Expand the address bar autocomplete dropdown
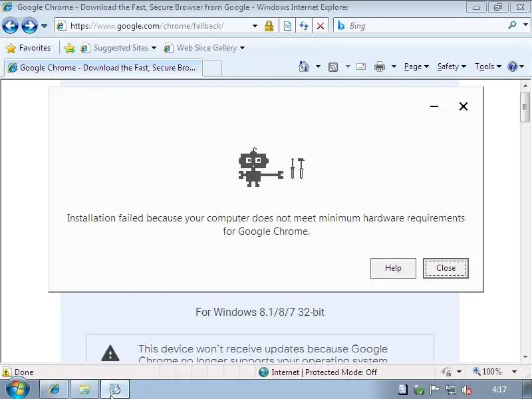This screenshot has height=399, width=532. click(x=255, y=26)
